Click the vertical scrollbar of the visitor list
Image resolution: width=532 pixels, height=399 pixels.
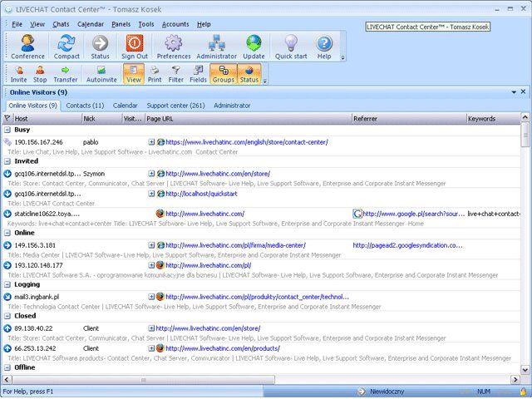coord(525,249)
